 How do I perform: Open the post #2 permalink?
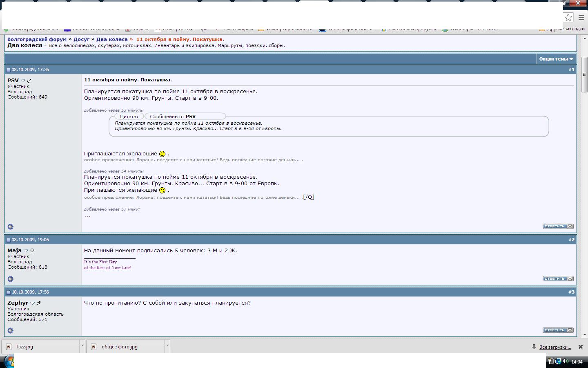click(571, 240)
